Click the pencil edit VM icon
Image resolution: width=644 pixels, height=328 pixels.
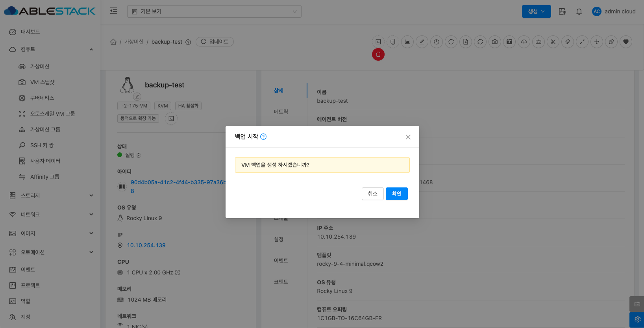(422, 42)
